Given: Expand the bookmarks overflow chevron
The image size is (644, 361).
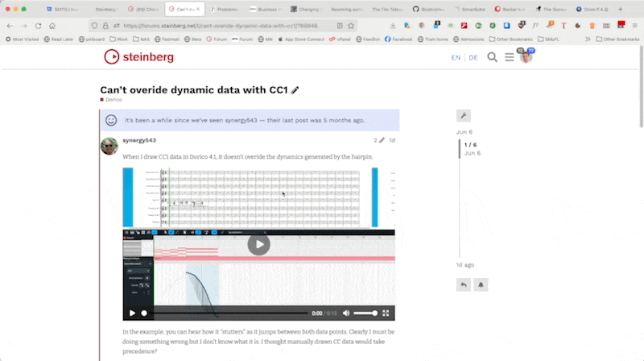Looking at the screenshot, I should click(588, 39).
